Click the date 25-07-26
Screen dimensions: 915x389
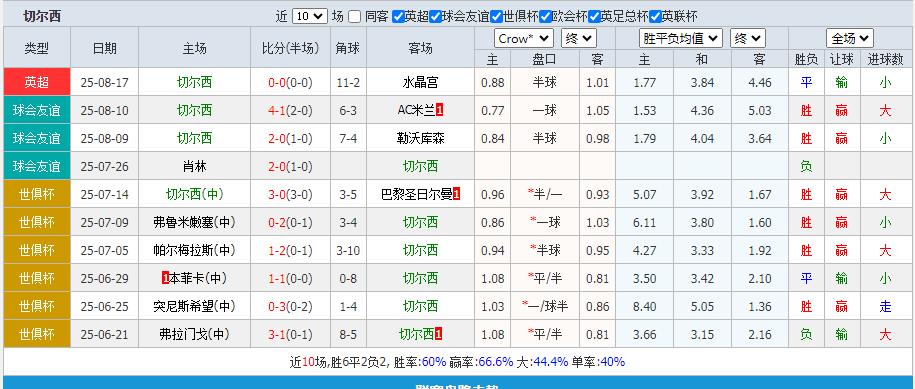pyautogui.click(x=104, y=167)
